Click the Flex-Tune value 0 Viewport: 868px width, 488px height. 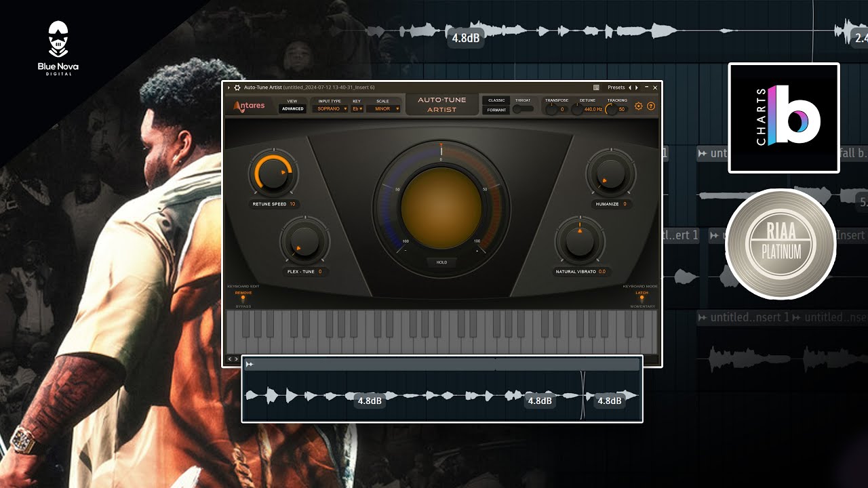click(x=320, y=272)
